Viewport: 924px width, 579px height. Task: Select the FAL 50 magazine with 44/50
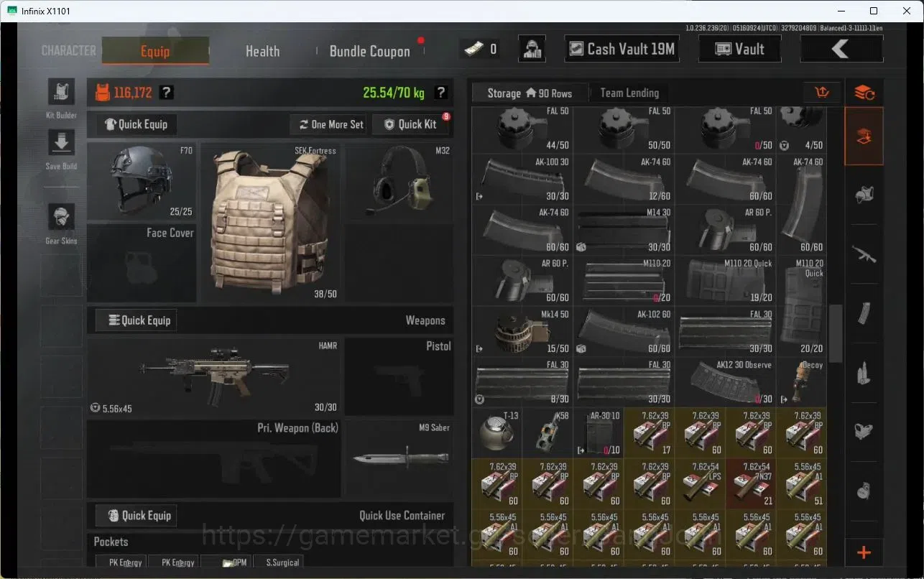[x=522, y=130]
